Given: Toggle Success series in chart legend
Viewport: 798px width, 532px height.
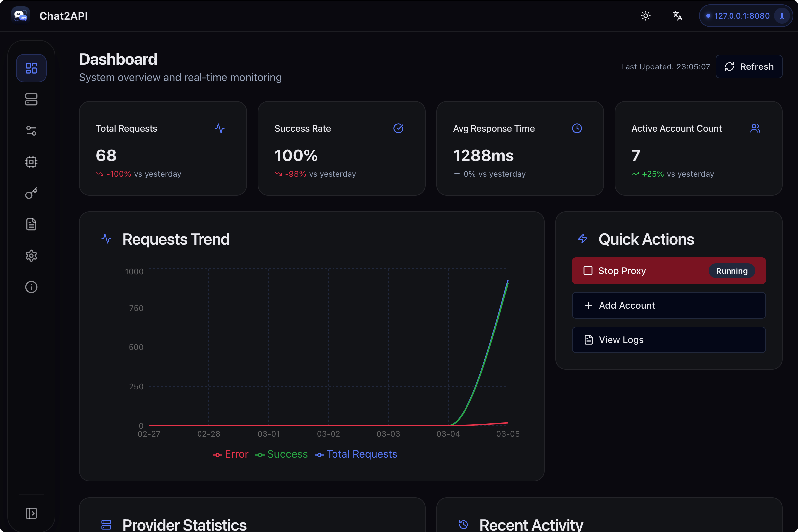Looking at the screenshot, I should (x=281, y=454).
